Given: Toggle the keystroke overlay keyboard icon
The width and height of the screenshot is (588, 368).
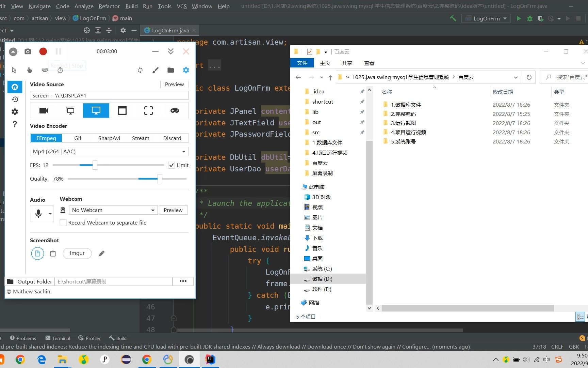Looking at the screenshot, I should [x=45, y=70].
